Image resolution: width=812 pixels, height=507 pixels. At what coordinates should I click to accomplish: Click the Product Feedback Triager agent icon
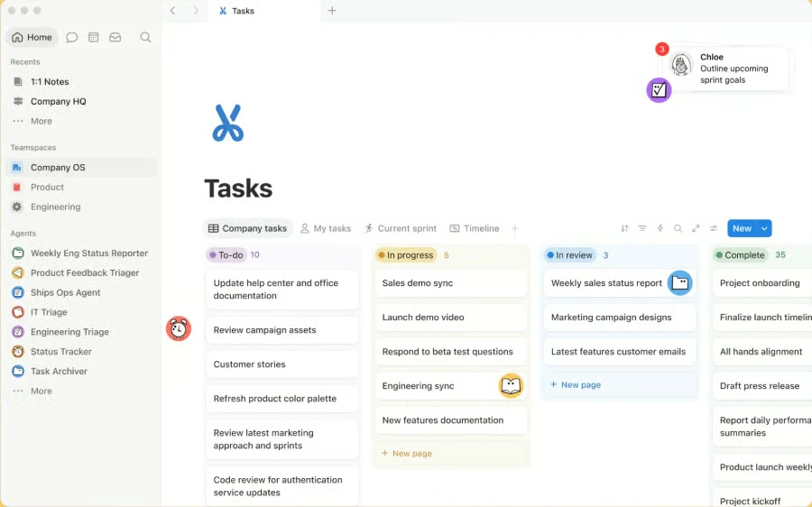pyautogui.click(x=18, y=273)
